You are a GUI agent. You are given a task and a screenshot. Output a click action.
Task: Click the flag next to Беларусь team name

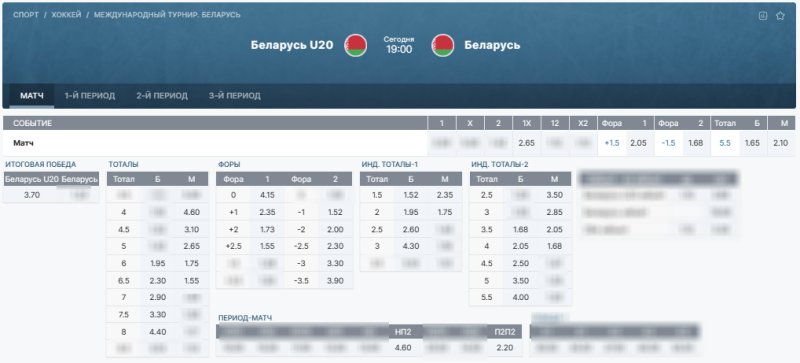coord(442,45)
